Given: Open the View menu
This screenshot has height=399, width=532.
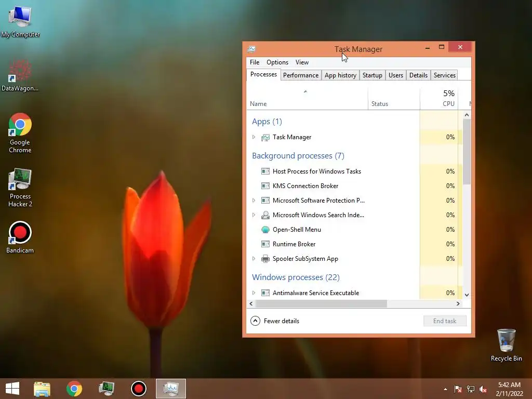Looking at the screenshot, I should pyautogui.click(x=302, y=62).
